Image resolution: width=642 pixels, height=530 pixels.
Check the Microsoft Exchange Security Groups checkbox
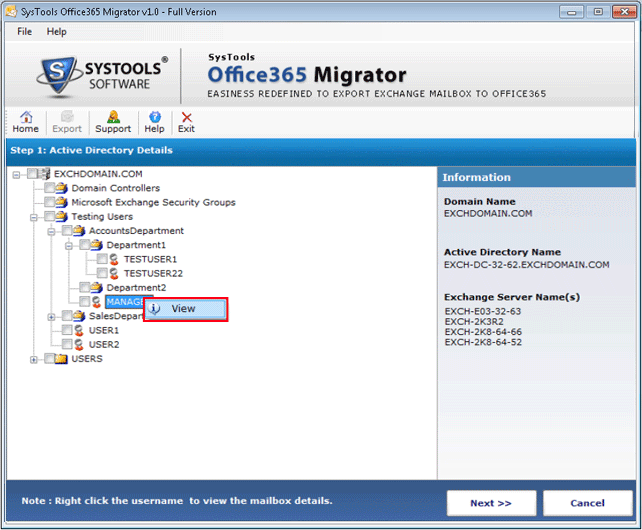50,202
